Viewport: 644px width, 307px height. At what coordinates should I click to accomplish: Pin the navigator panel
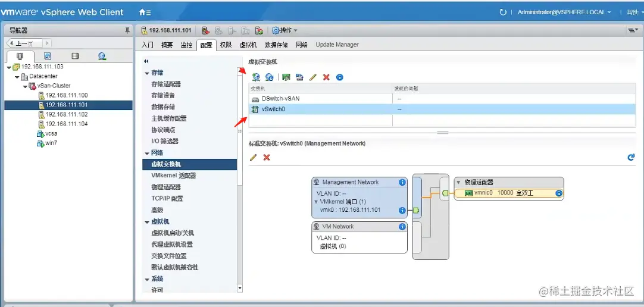(x=127, y=30)
